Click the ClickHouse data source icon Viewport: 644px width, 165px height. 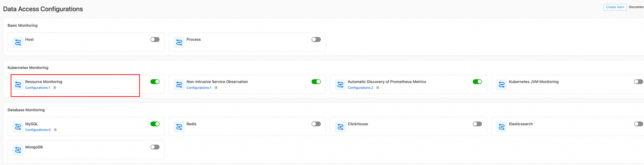pos(340,127)
